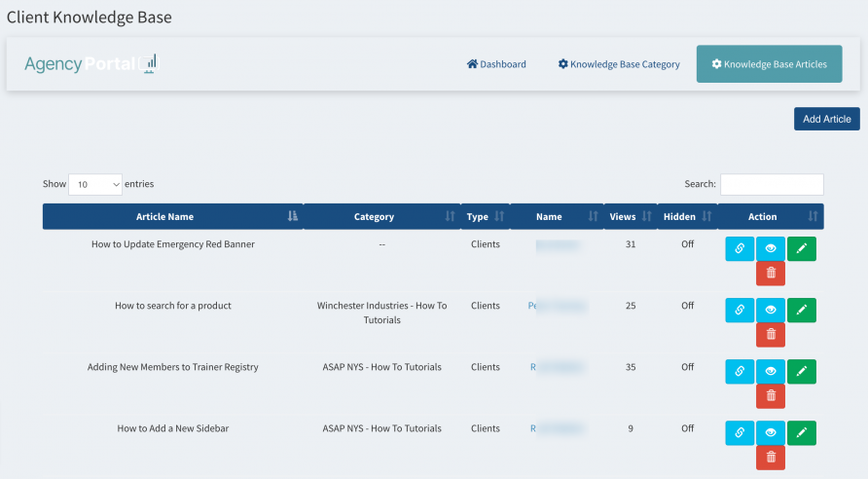Viewport: 868px width, 479px height.
Task: Edit Adding New Members to Trainer Registry article
Action: (801, 372)
